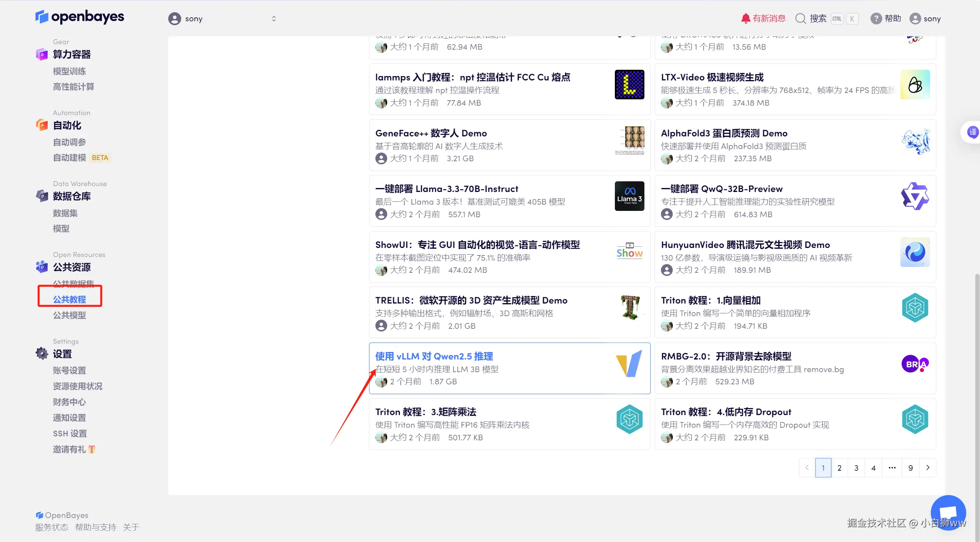The width and height of the screenshot is (980, 542).
Task: Open the help question mark icon
Action: (x=876, y=19)
